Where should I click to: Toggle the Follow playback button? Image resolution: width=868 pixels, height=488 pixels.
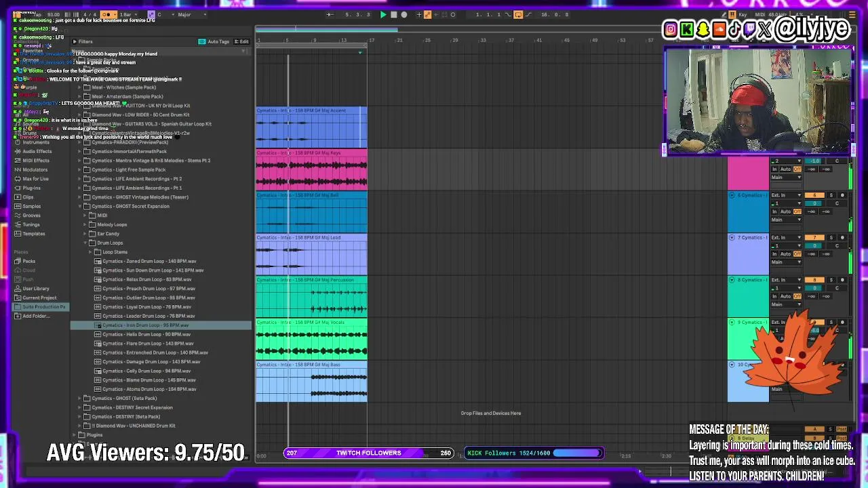click(330, 14)
